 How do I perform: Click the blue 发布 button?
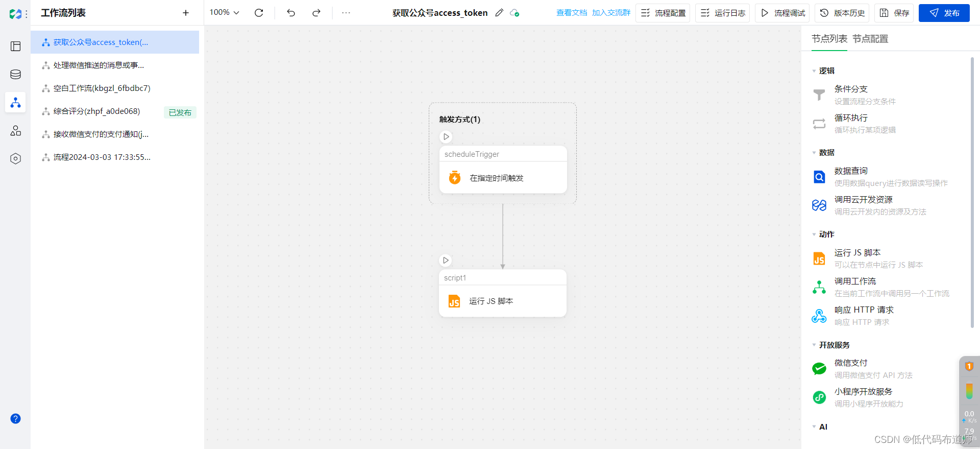(944, 13)
